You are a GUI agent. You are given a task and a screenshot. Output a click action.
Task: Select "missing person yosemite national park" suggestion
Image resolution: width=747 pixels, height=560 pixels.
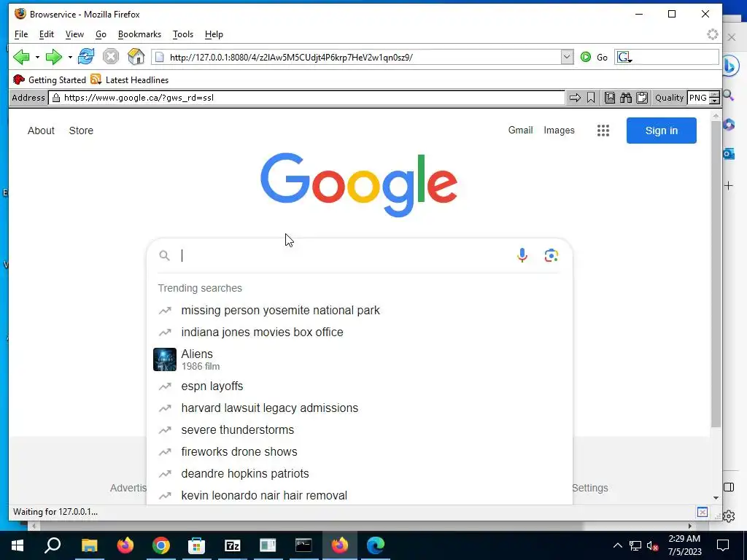(x=360, y=311)
